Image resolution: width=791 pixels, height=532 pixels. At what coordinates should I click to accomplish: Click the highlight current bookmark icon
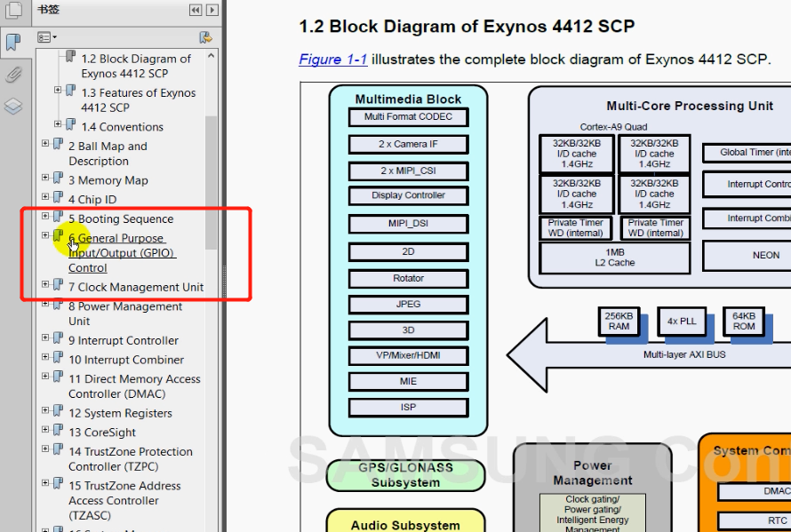tap(205, 38)
